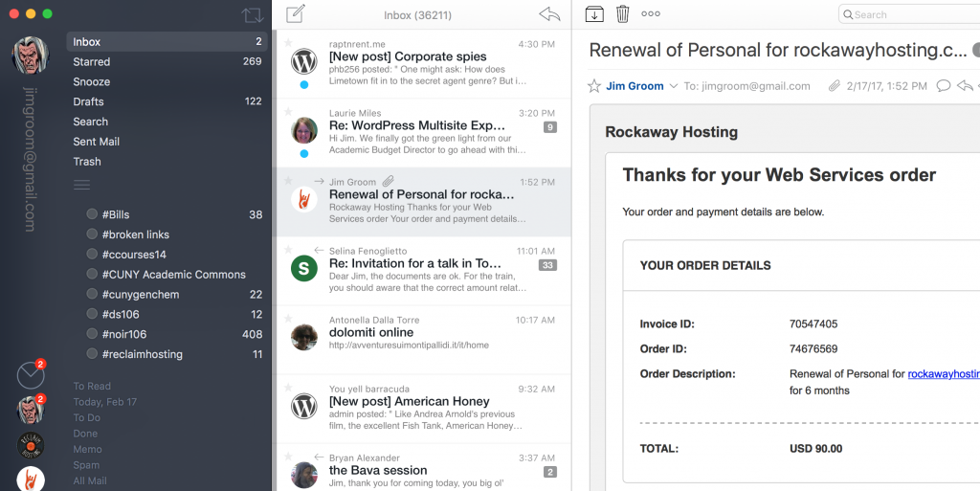This screenshot has width=980, height=491.
Task: Open the more actions ellipsis menu
Action: 651,13
